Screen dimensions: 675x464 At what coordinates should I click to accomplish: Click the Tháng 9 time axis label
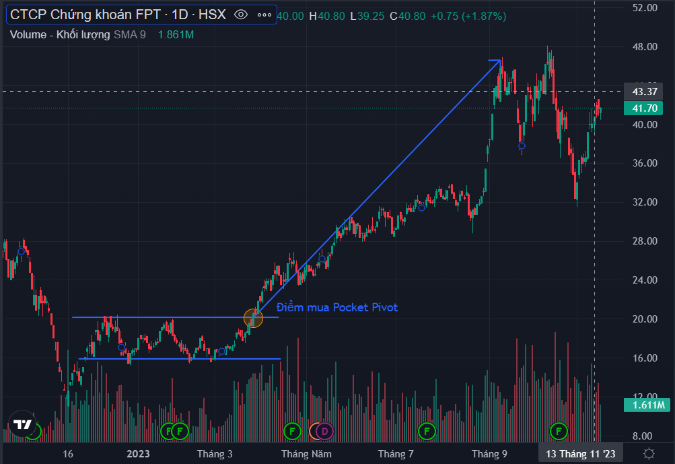tap(489, 454)
